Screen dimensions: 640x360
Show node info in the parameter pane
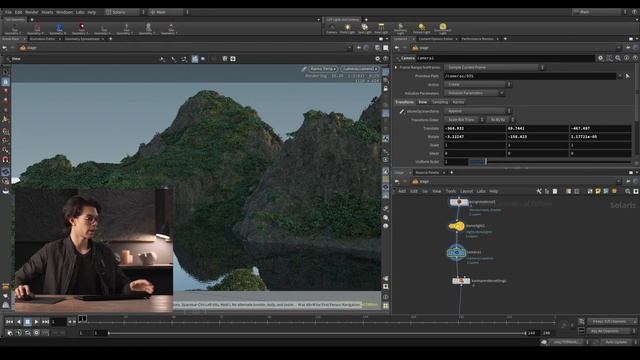pyautogui.click(x=627, y=58)
